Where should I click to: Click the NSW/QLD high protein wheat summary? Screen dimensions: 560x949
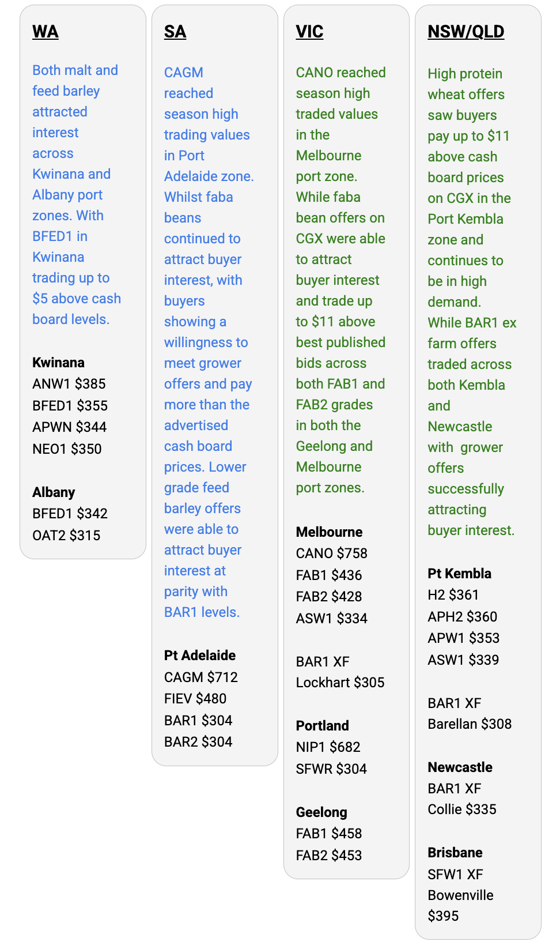coord(471,302)
